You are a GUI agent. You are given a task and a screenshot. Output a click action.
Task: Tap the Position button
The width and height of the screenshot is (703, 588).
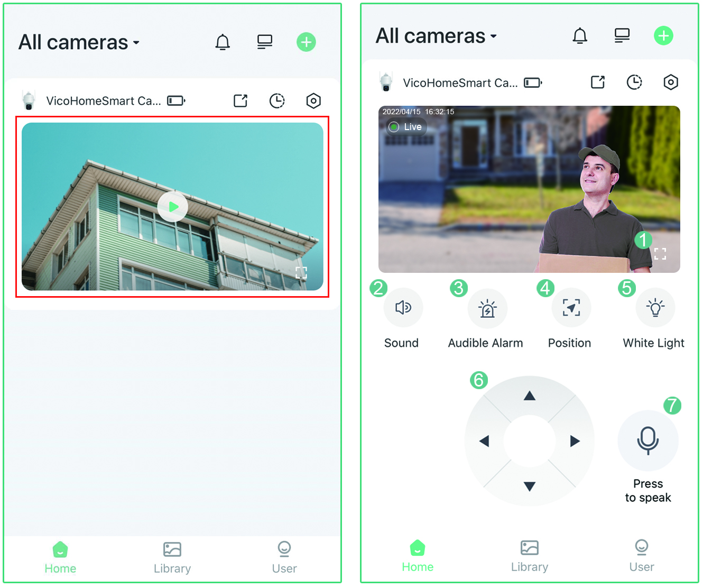[571, 308]
